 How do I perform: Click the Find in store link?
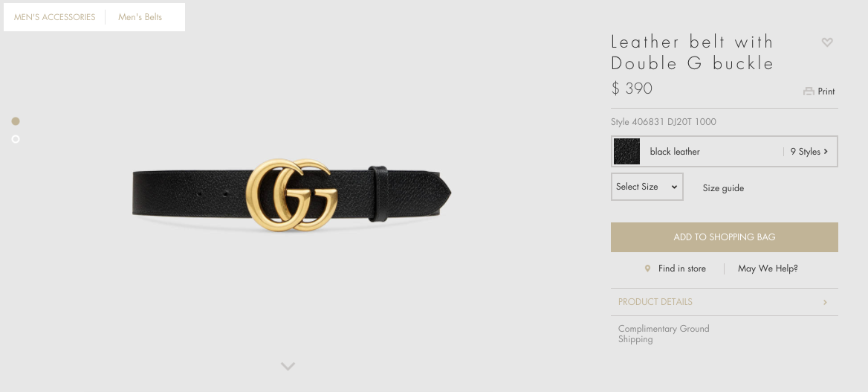pos(682,269)
